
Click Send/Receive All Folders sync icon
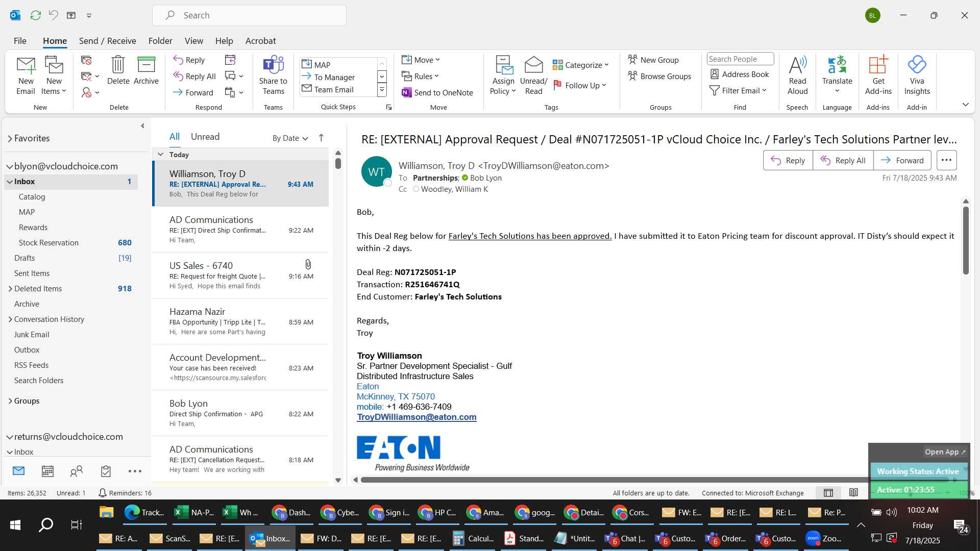(35, 15)
